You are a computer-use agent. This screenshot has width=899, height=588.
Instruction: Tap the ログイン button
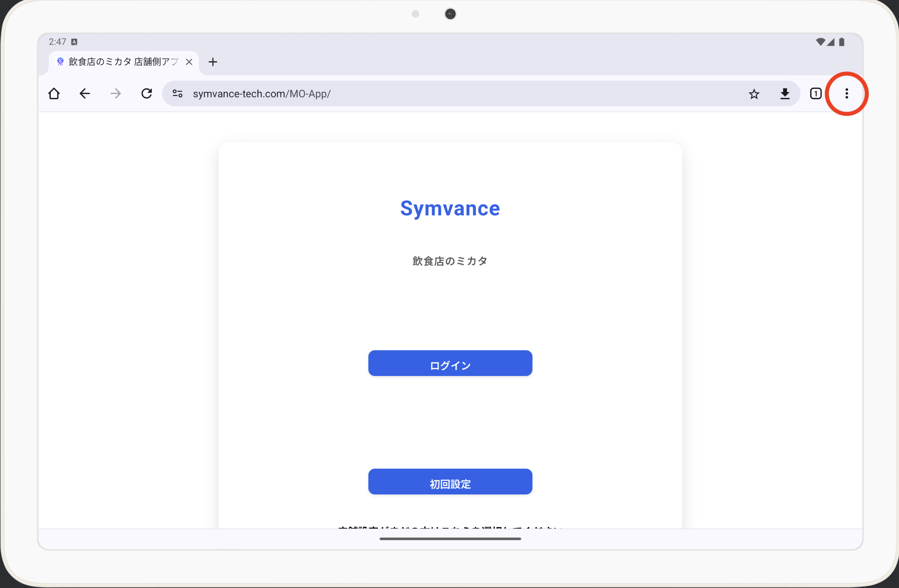(450, 363)
